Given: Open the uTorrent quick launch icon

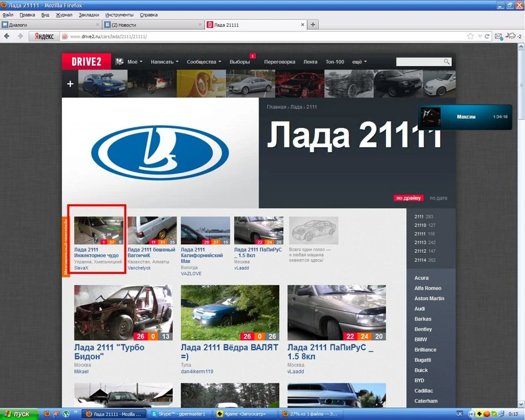Looking at the screenshot, I should tap(66, 414).
